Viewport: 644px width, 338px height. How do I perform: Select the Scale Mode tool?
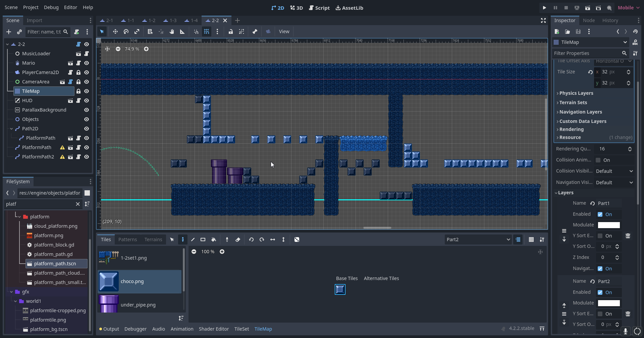pyautogui.click(x=137, y=31)
